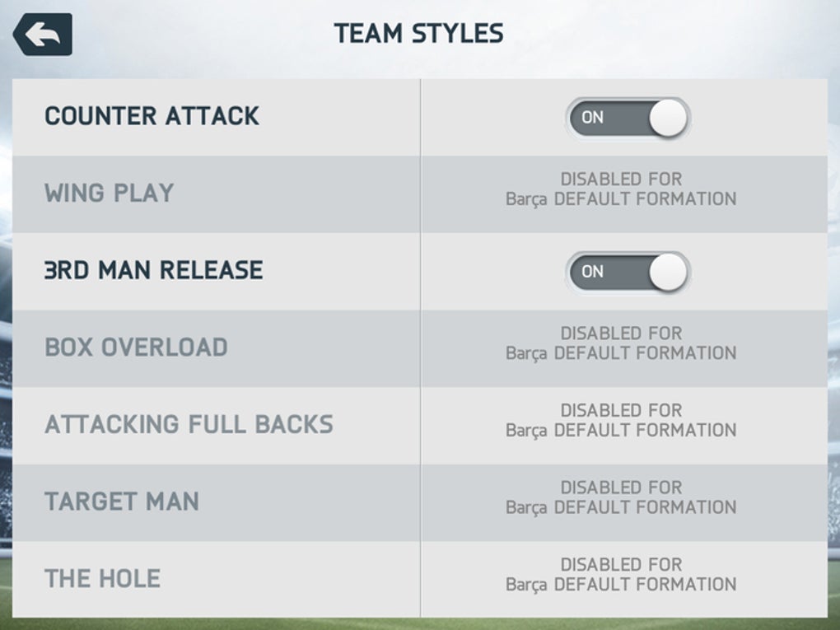
Task: Toggle the Counter Attack switch off
Action: tap(628, 118)
